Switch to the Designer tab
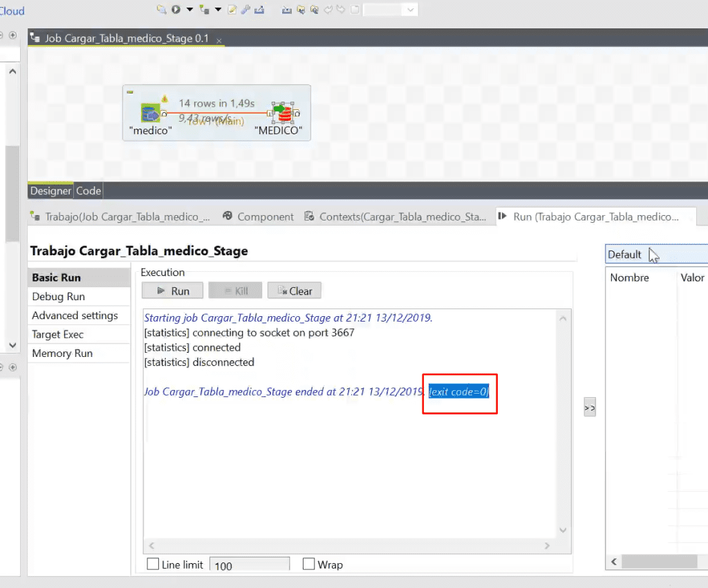Viewport: 708px width, 588px height. click(x=50, y=191)
